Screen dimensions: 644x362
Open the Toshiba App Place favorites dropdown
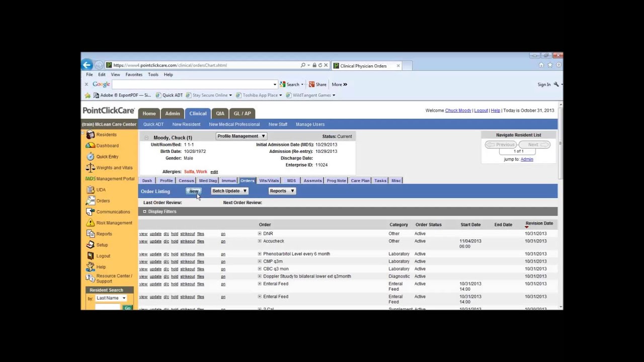280,96
